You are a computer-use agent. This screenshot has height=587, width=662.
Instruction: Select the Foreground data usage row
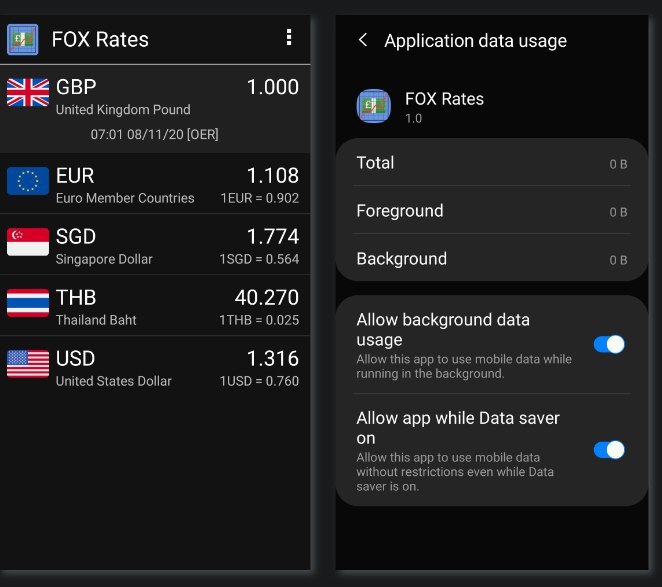coord(491,211)
